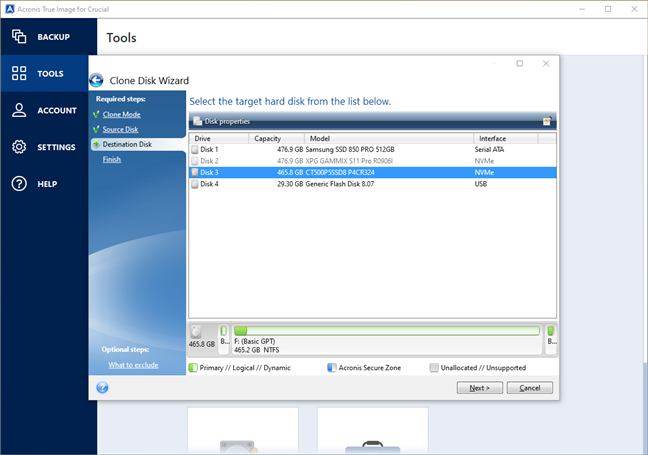Image resolution: width=648 pixels, height=455 pixels.
Task: Click the Disk 4 drive icon
Action: tap(195, 184)
